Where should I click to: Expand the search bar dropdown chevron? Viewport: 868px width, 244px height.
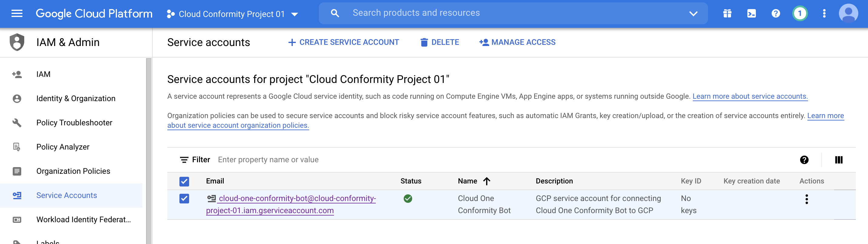coord(693,14)
